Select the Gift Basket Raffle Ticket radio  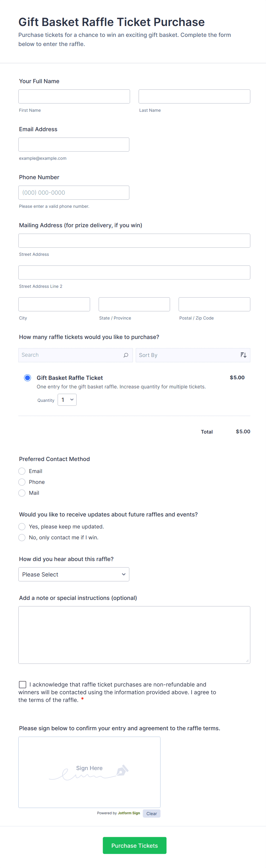click(x=28, y=378)
